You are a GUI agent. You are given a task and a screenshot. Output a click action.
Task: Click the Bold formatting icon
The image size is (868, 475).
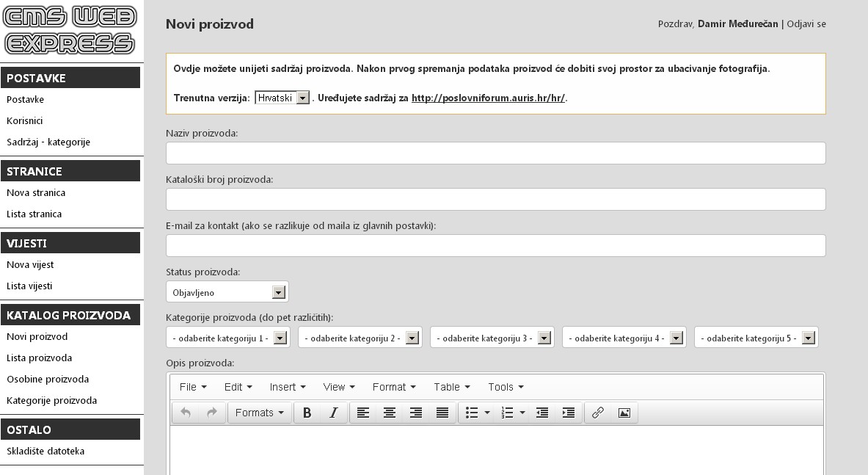click(307, 413)
